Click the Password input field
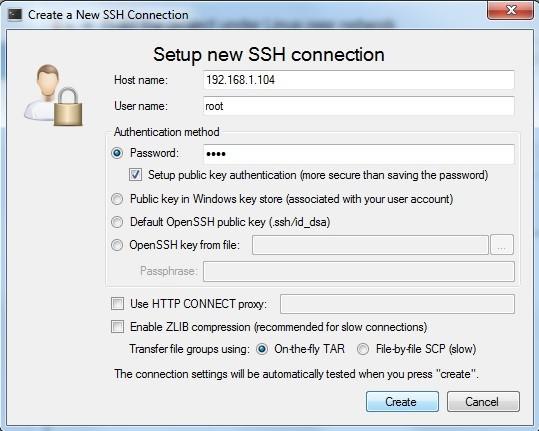This screenshot has height=431, width=539. 359,154
